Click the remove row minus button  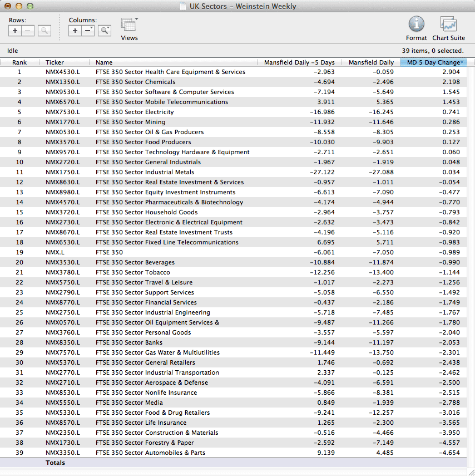(28, 31)
